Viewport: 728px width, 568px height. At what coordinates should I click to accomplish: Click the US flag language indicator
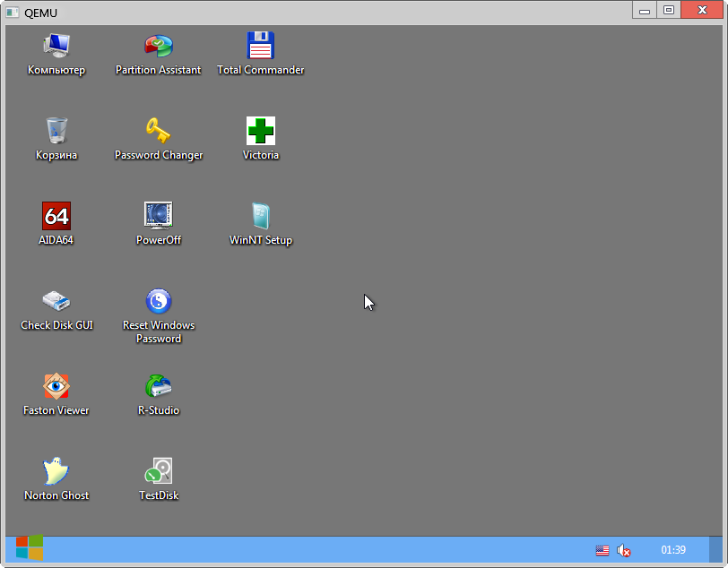(x=602, y=550)
